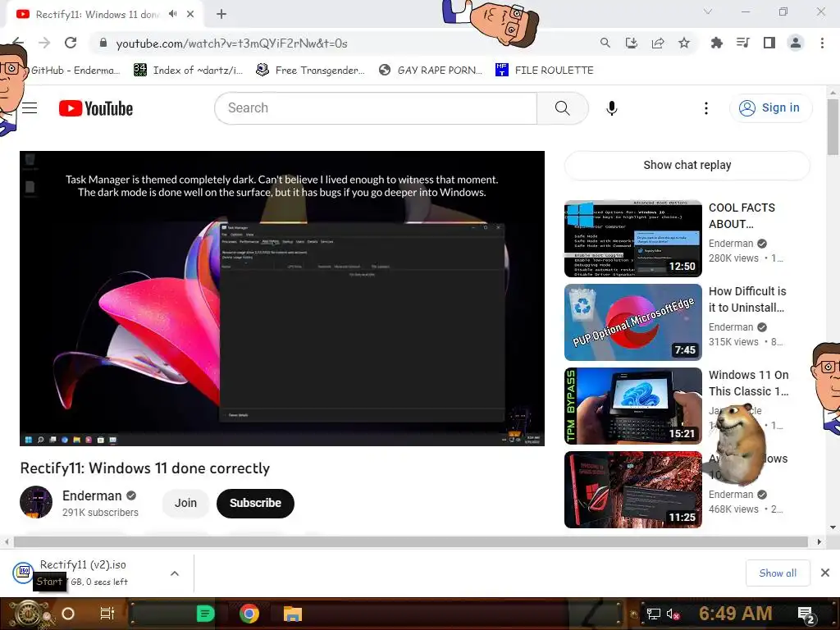
Task: Open 'How Difficult is it to Uninstall' title
Action: (747, 299)
